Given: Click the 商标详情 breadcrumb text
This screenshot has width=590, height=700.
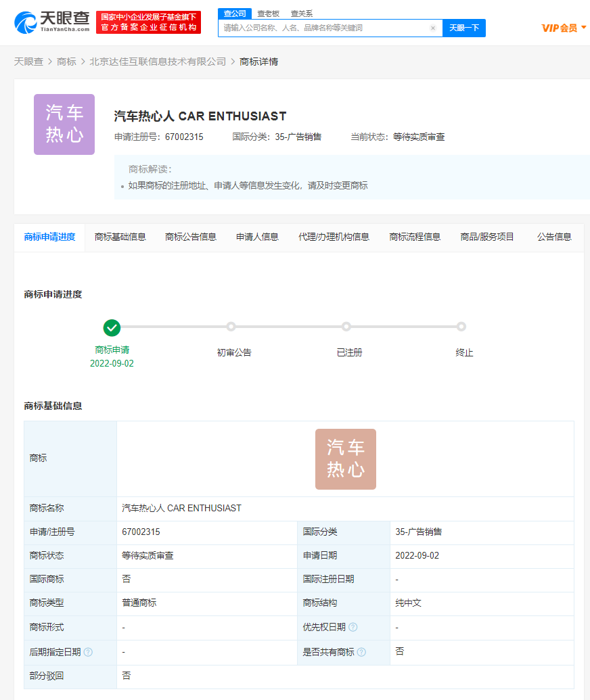Looking at the screenshot, I should [x=258, y=62].
